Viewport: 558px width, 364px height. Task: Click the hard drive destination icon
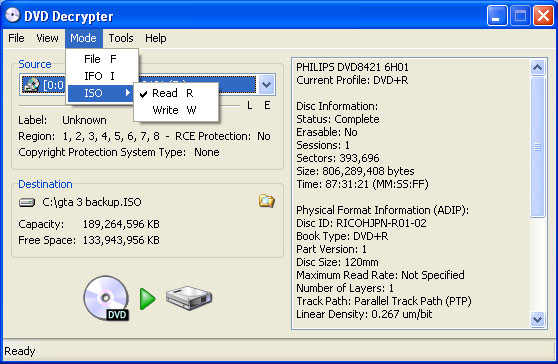(x=189, y=298)
